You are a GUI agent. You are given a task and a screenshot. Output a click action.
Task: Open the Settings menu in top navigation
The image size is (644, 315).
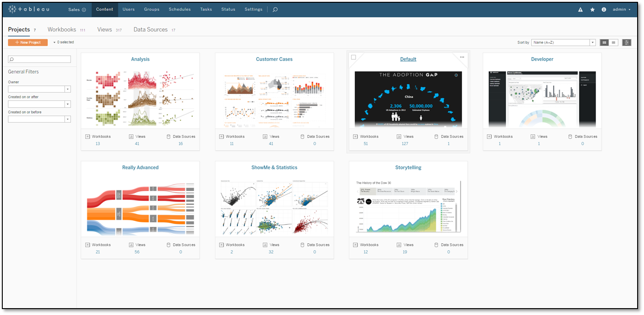click(253, 9)
